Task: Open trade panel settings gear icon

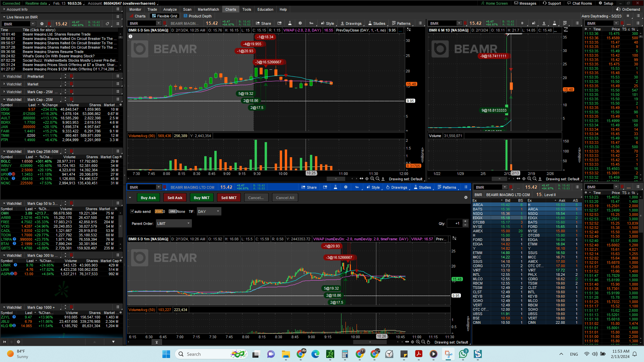Action: (x=466, y=197)
